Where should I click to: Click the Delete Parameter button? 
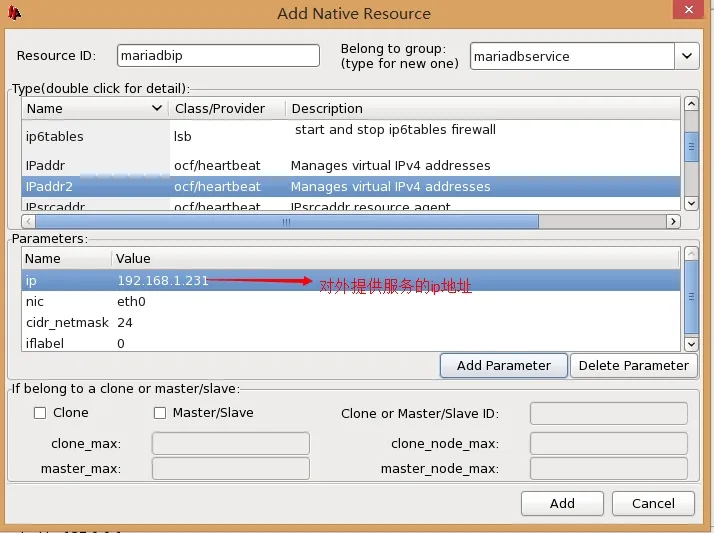[x=633, y=365]
